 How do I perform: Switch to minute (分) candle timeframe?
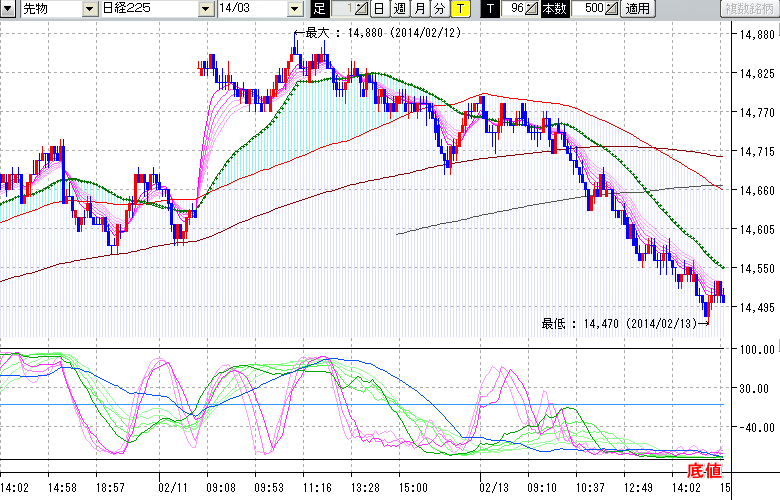click(x=439, y=9)
